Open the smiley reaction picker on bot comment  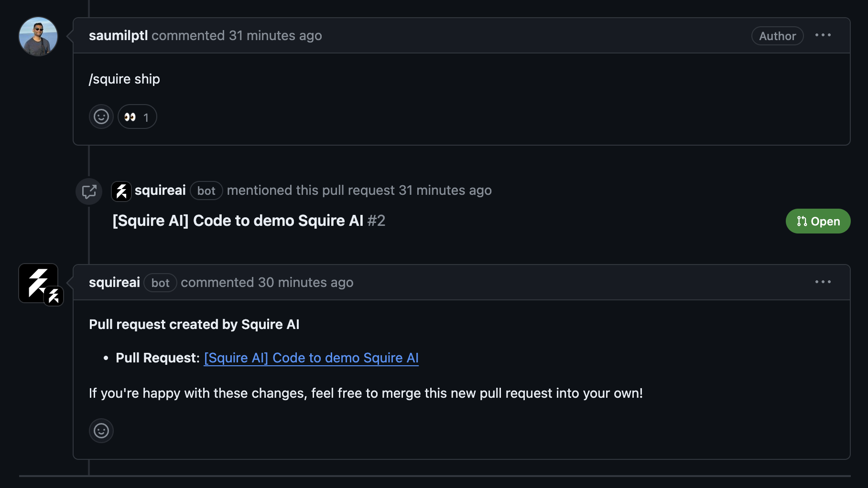pyautogui.click(x=101, y=430)
